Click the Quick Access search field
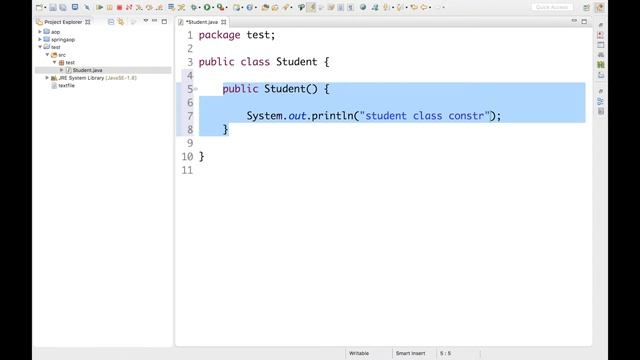This screenshot has width=640, height=360. tap(552, 7)
